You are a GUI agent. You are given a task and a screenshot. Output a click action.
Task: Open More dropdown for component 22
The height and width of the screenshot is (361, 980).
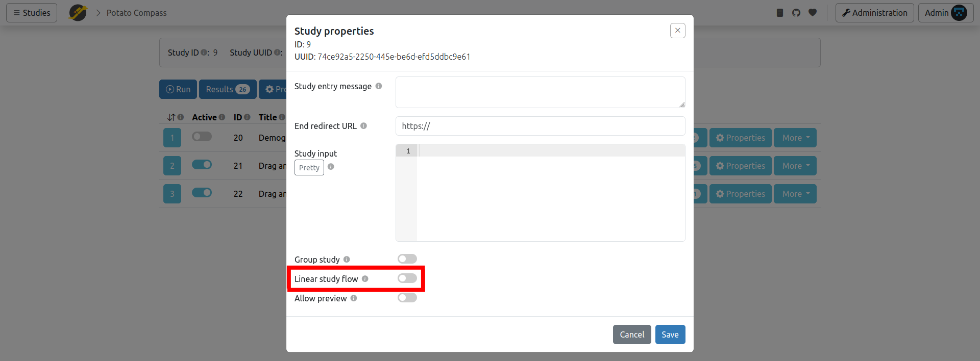795,194
